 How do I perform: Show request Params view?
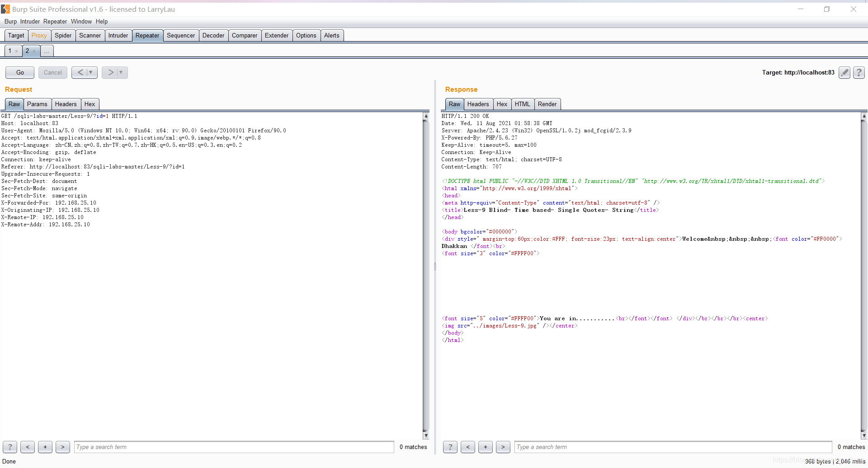[37, 104]
